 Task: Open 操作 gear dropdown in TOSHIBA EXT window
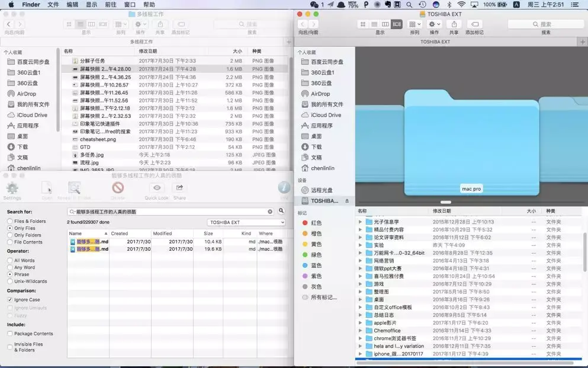(x=434, y=24)
